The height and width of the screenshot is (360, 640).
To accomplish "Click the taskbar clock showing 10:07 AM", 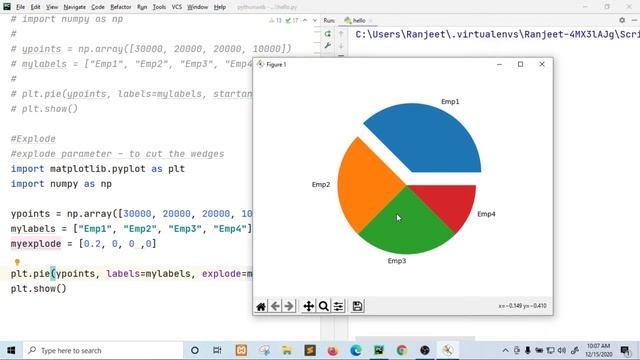I will coord(598,350).
